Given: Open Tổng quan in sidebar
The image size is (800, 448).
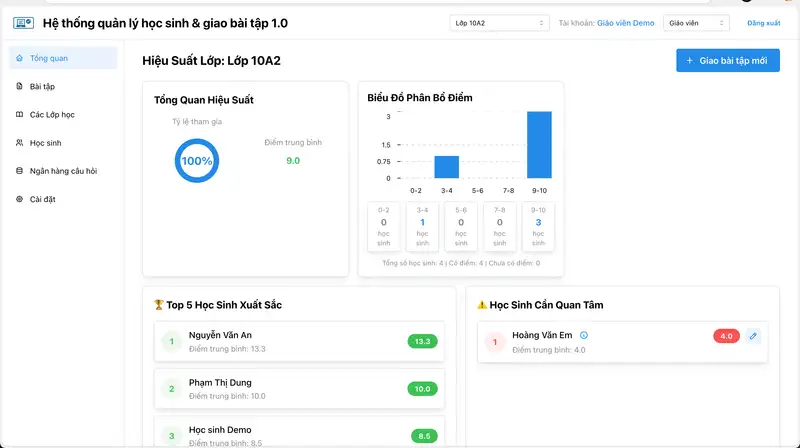Looking at the screenshot, I should tap(63, 58).
